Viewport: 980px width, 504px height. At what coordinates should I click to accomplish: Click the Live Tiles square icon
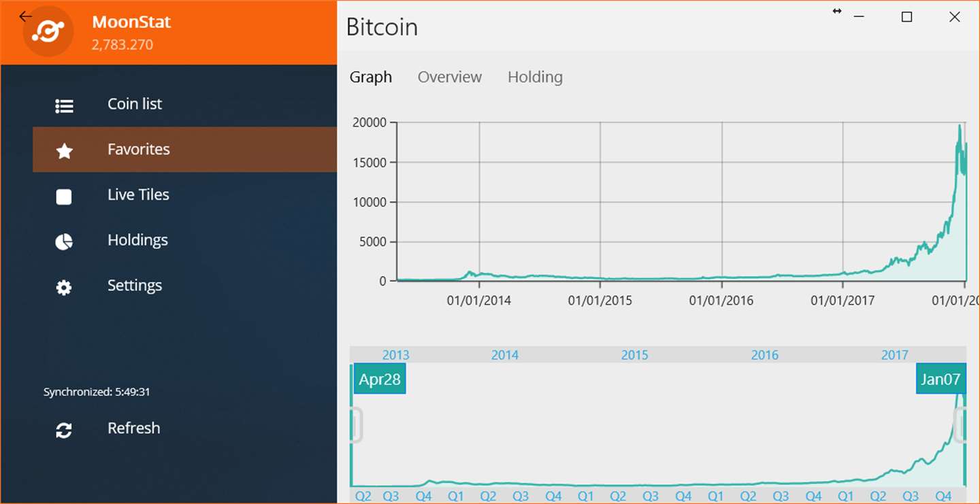point(64,197)
